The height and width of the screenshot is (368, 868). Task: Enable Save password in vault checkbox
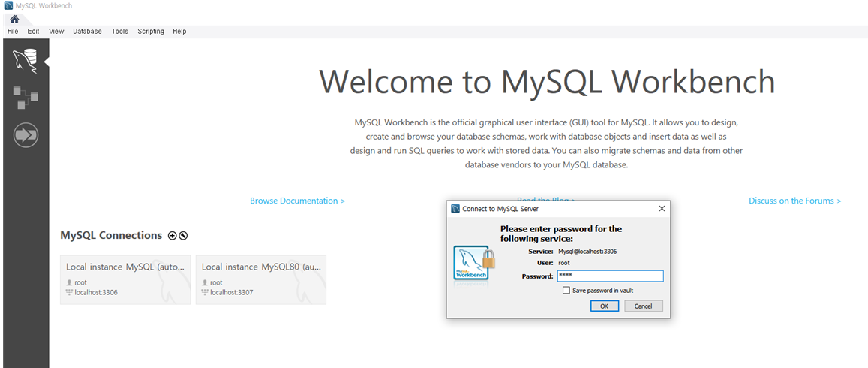(566, 291)
